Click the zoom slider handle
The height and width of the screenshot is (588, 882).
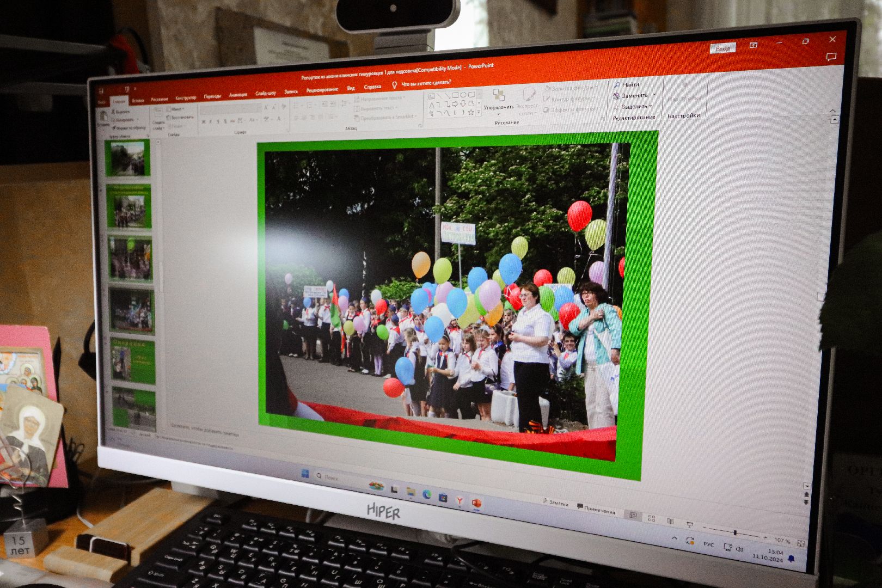point(735,532)
